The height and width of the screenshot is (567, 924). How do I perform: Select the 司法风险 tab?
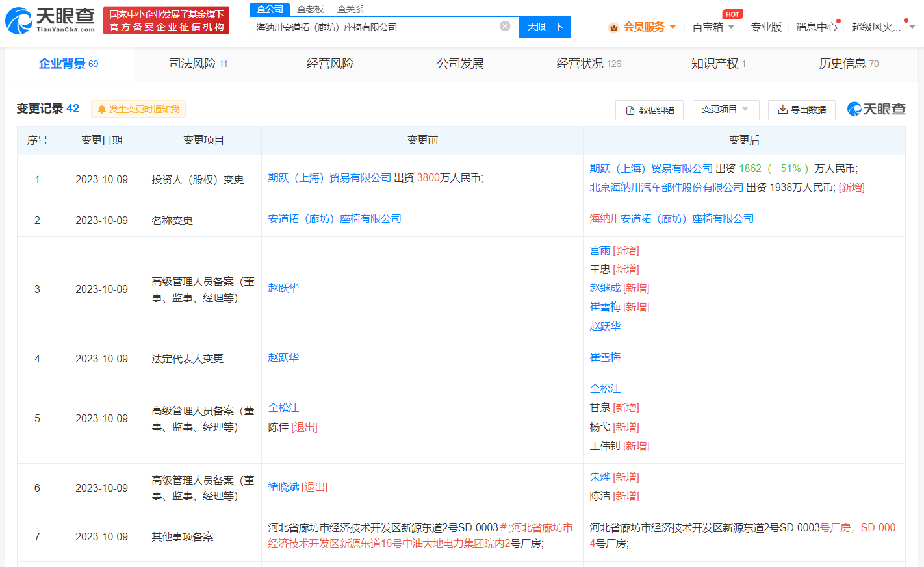tap(198, 64)
